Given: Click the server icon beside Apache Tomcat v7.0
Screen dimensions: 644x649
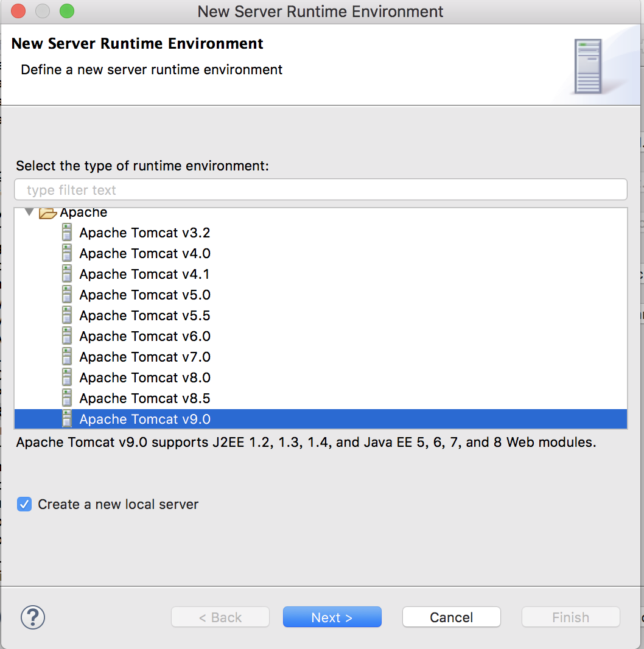Looking at the screenshot, I should click(x=66, y=356).
